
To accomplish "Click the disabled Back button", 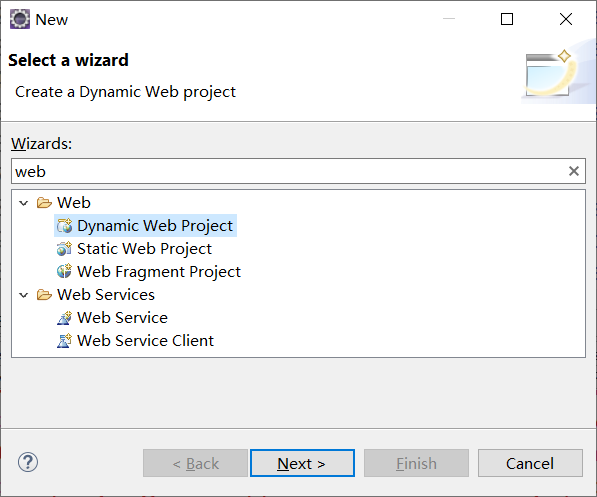I will 195,463.
